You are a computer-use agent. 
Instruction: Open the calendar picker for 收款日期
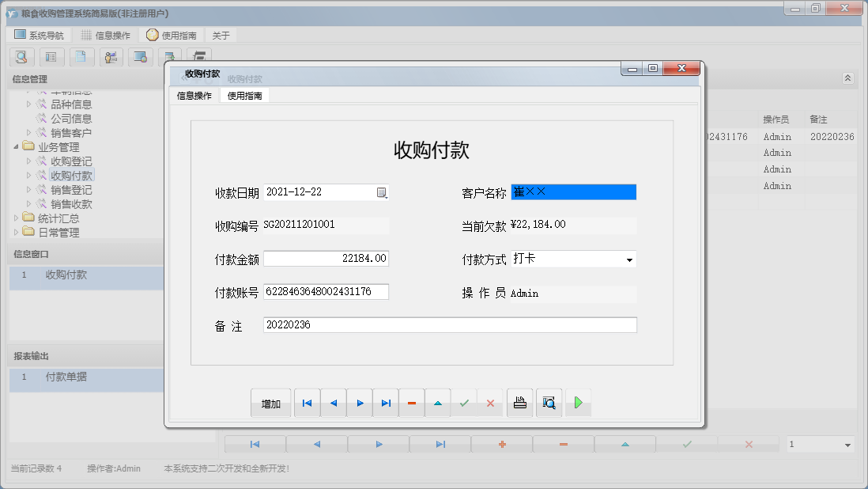383,191
